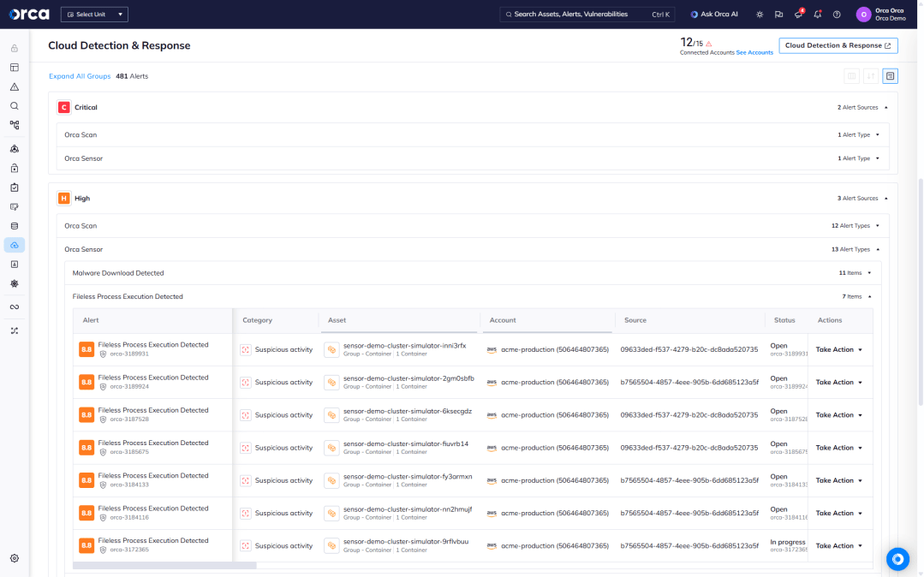924x577 pixels.
Task: Open settings gear at the sidebar bottom
Action: 15,558
